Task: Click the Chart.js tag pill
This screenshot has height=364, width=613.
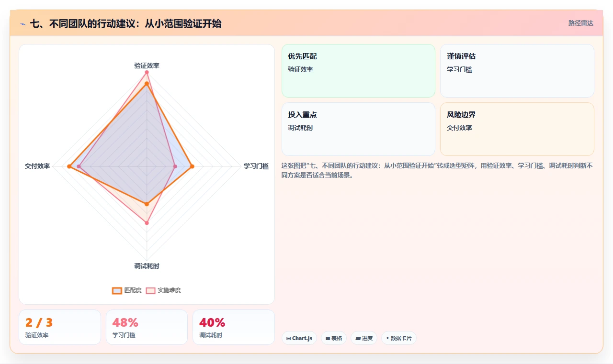Action: [x=299, y=338]
